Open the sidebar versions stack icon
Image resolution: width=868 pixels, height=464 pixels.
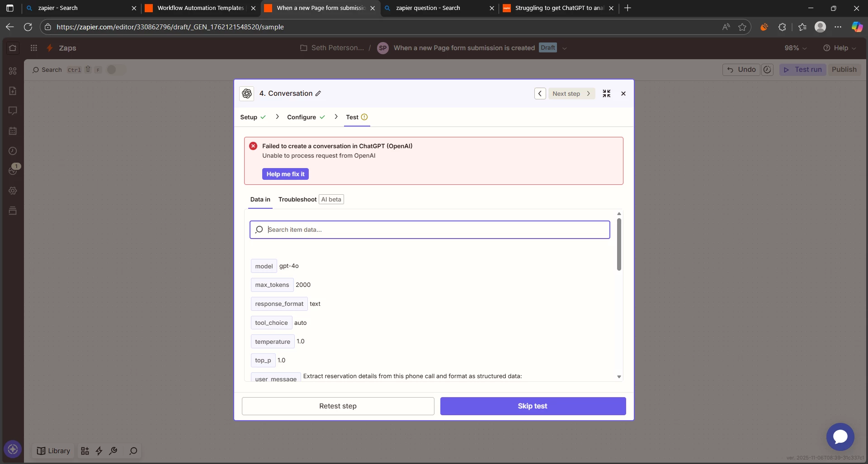pyautogui.click(x=13, y=211)
